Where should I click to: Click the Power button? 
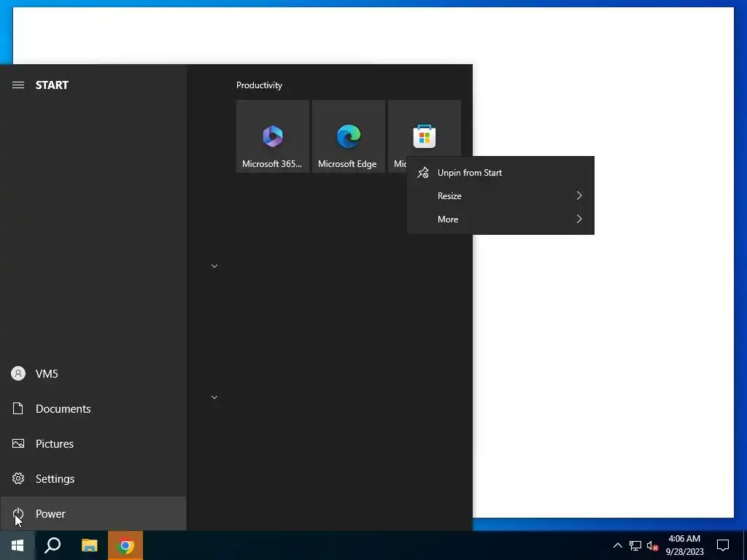(x=93, y=514)
